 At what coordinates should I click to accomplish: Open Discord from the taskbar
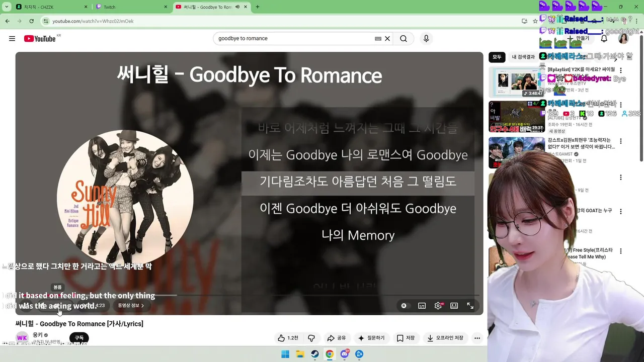coord(345,354)
